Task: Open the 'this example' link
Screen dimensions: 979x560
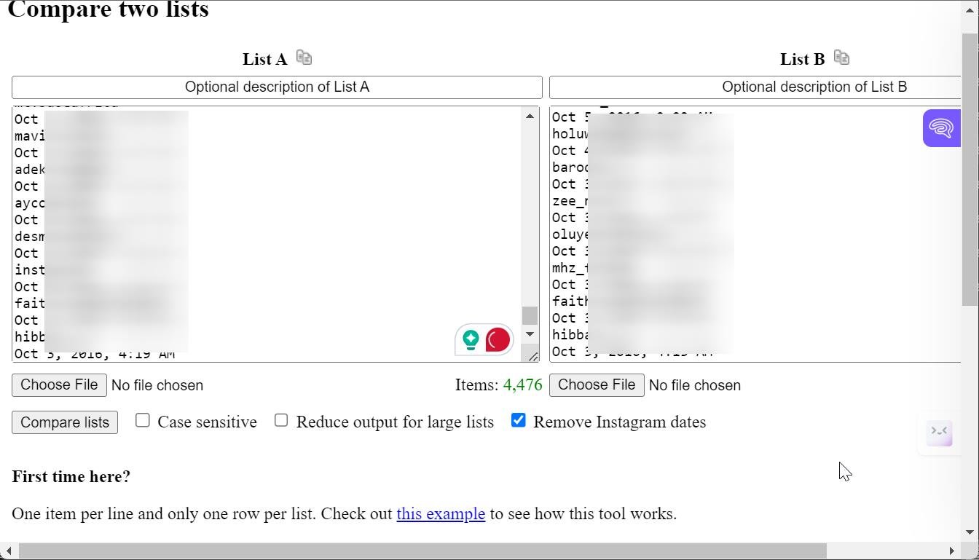Action: point(441,513)
